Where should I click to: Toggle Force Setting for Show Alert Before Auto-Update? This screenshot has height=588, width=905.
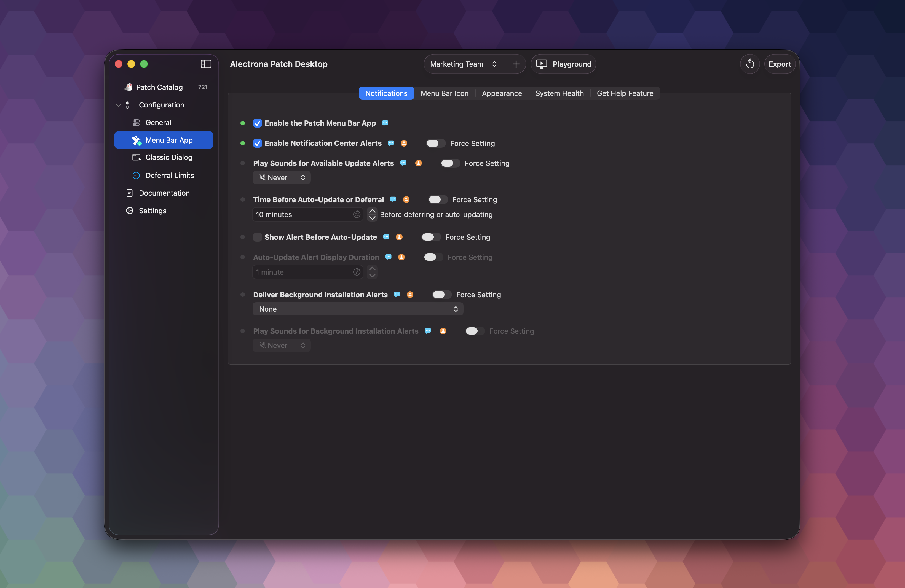pos(431,237)
